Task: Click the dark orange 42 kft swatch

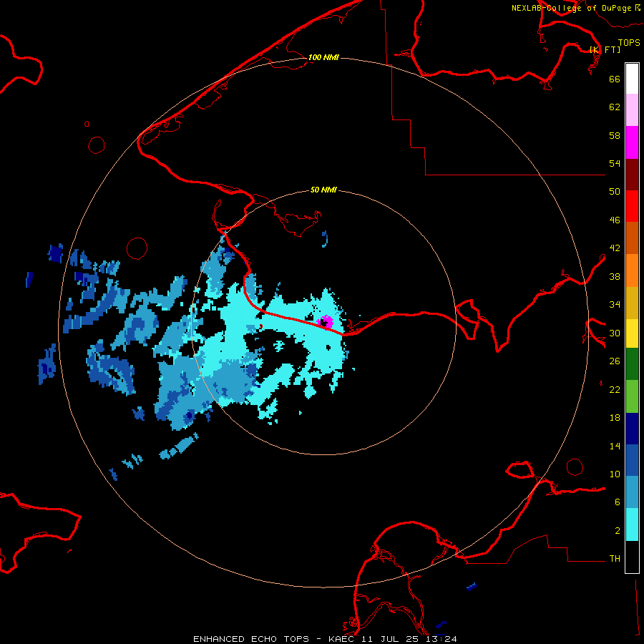Action: pyautogui.click(x=632, y=238)
